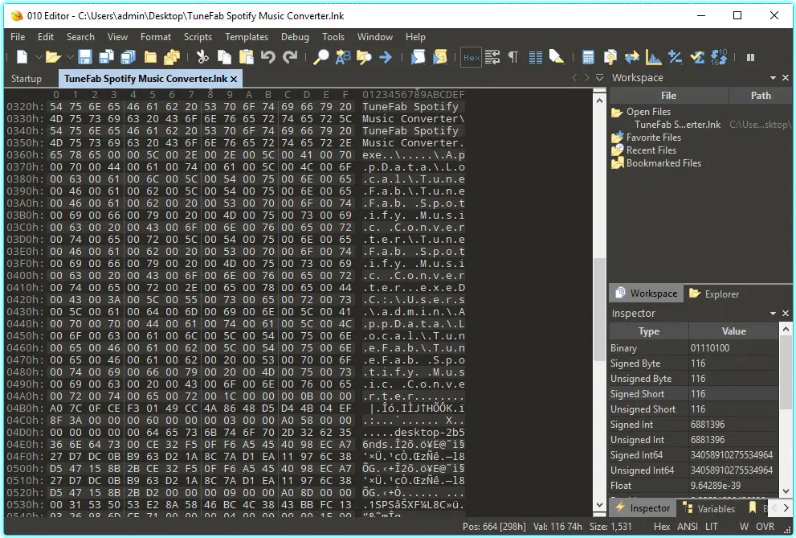The height and width of the screenshot is (538, 796).
Task: Click the Save As toolbar icon
Action: pyautogui.click(x=106, y=57)
